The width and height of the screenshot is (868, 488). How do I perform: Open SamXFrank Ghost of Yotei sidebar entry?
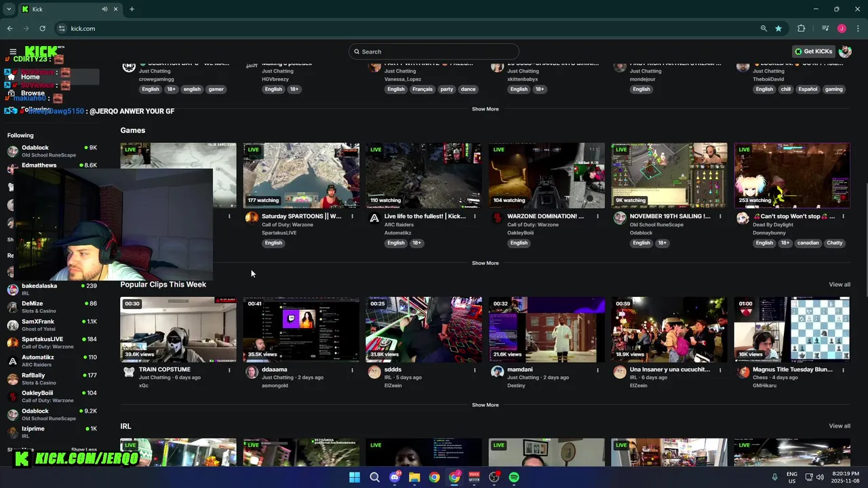pos(53,325)
